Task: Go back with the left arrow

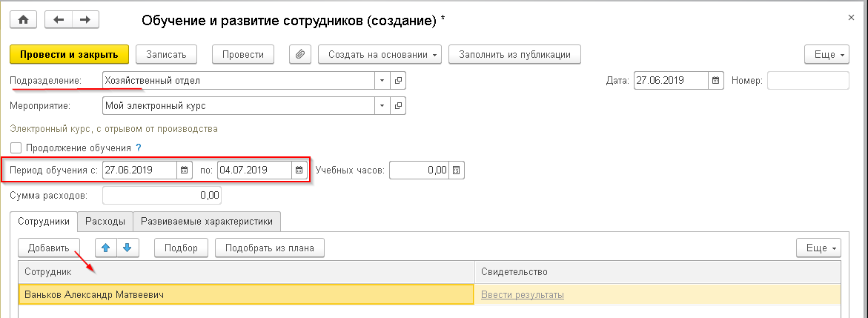Action: (x=59, y=19)
